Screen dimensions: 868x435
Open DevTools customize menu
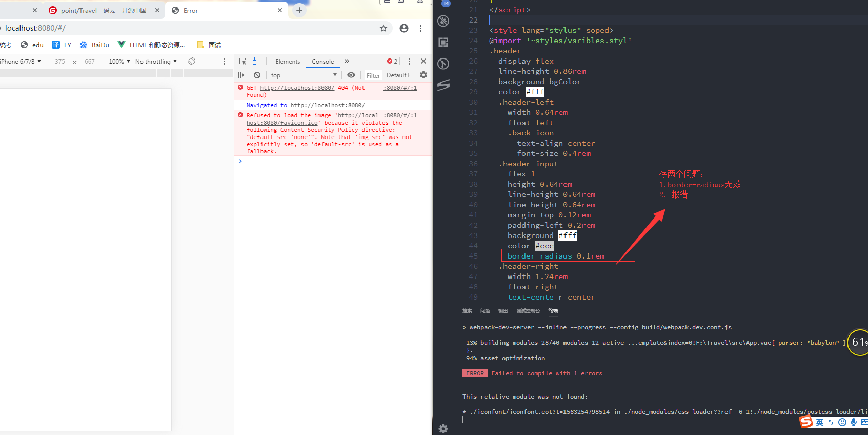[x=409, y=61]
